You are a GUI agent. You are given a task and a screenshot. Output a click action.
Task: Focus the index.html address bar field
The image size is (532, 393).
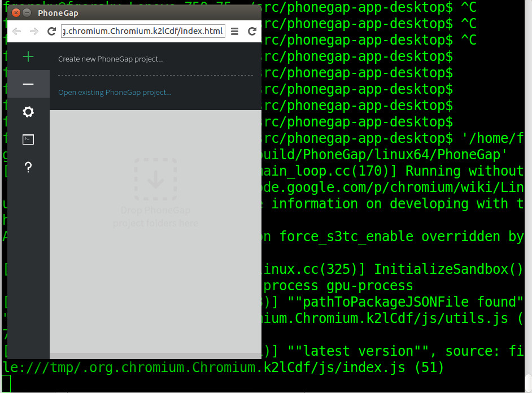tap(141, 32)
